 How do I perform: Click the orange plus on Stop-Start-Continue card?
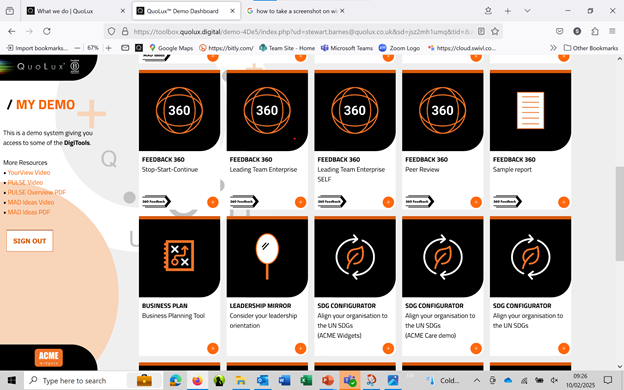coord(213,202)
